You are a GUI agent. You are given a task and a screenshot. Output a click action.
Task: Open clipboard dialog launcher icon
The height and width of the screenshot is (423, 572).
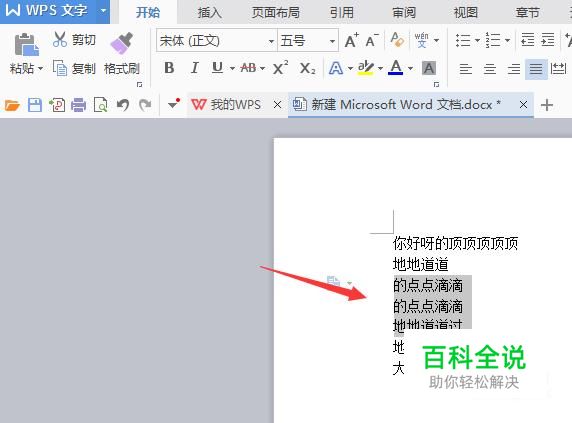139,85
